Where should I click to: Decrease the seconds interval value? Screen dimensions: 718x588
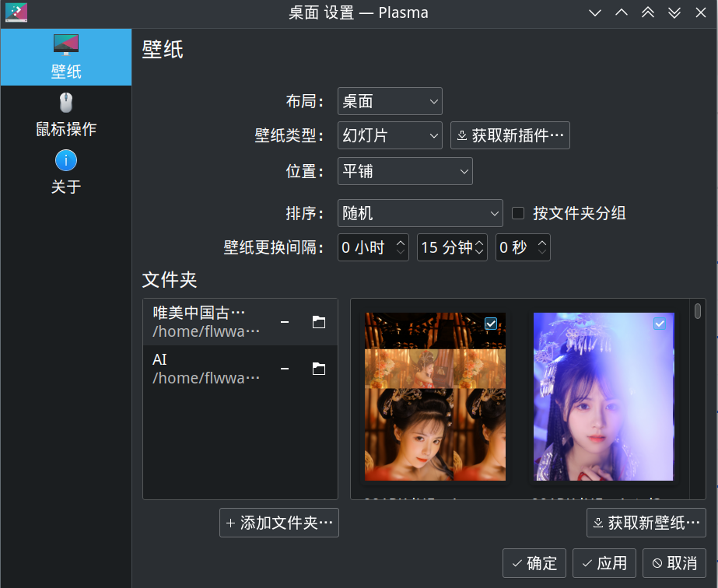(542, 252)
